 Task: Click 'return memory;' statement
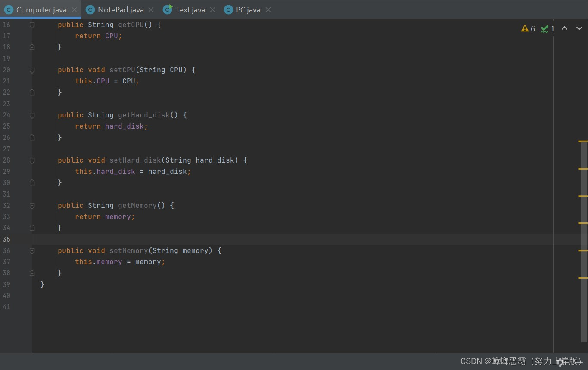pos(105,217)
